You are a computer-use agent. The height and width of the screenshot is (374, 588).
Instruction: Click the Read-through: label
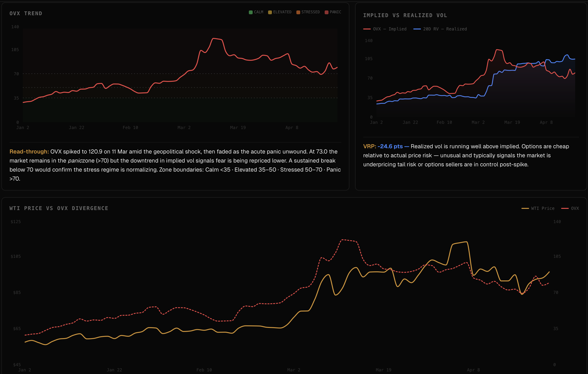point(29,152)
